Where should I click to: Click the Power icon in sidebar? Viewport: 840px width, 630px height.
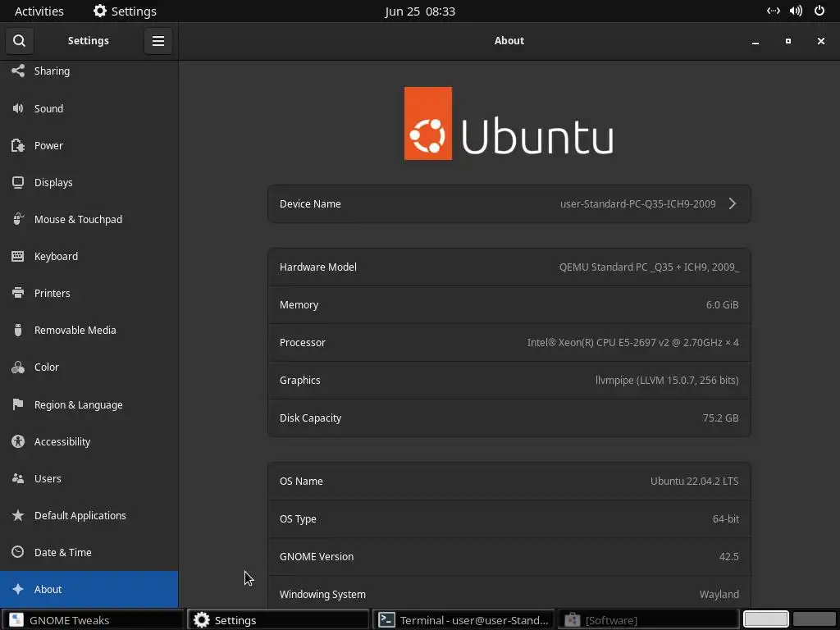(x=18, y=145)
